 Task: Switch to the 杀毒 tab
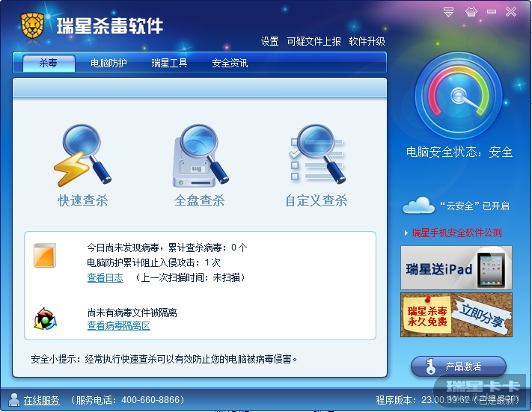click(x=49, y=63)
